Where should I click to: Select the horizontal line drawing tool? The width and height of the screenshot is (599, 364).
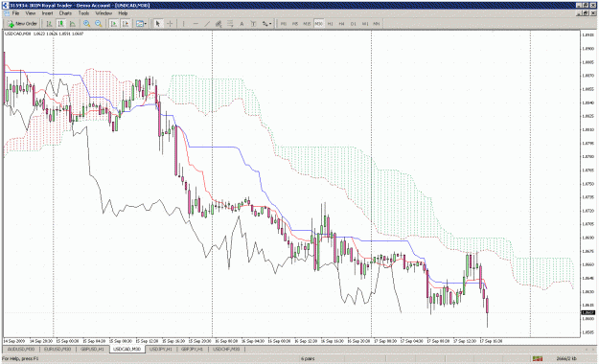tap(196, 24)
